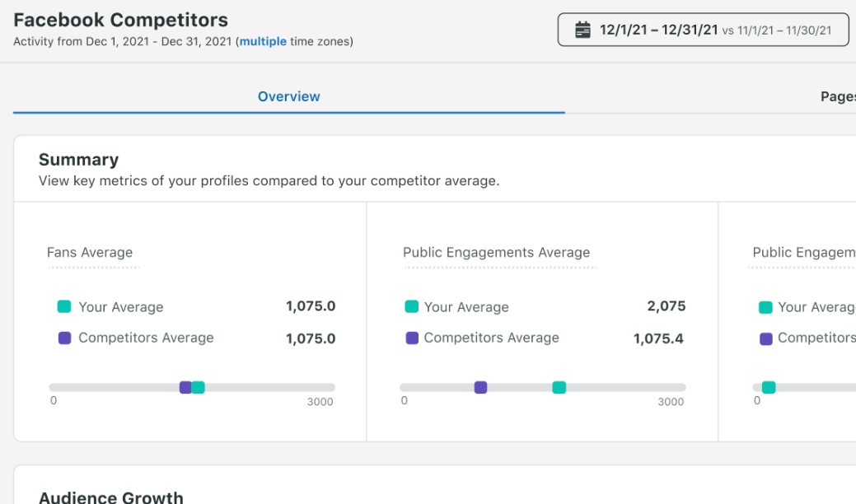The image size is (856, 504).
Task: Click purple Competitors Average swatch under Fans Average
Action: pos(64,338)
